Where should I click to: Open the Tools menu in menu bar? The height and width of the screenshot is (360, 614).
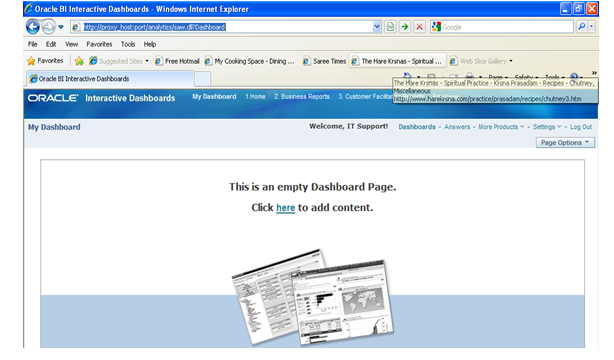[128, 44]
